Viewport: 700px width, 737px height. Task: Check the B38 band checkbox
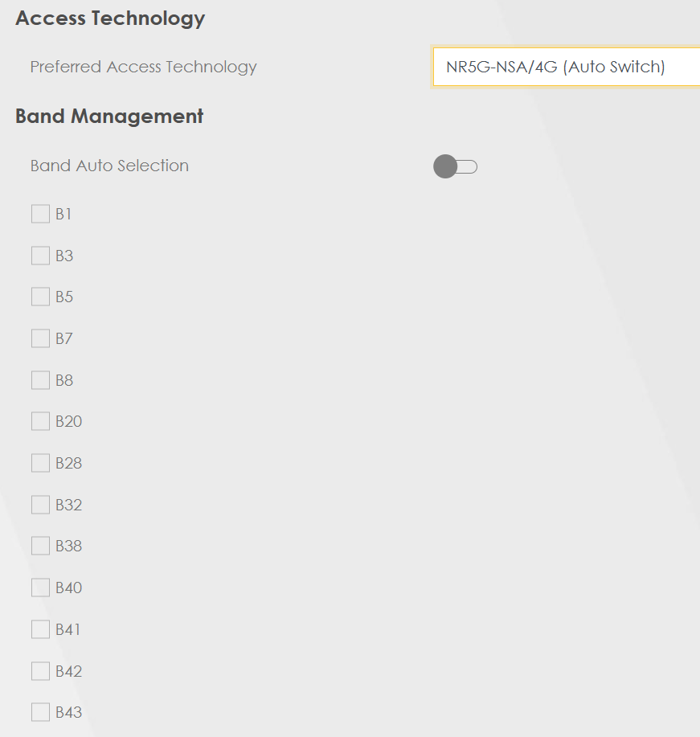point(40,546)
